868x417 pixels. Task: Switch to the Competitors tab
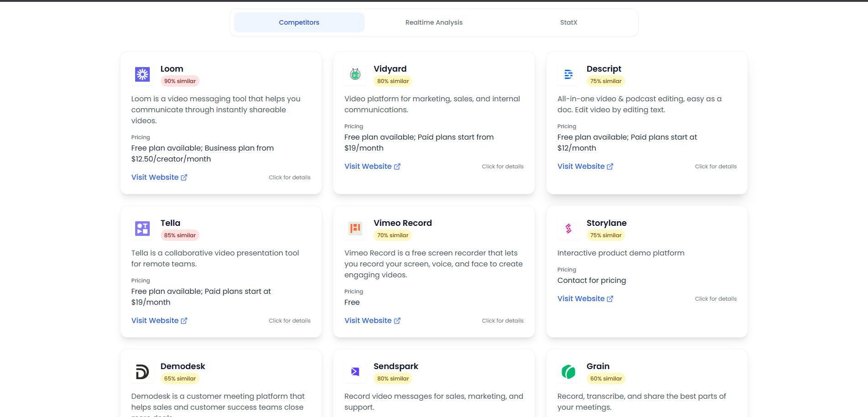[299, 22]
